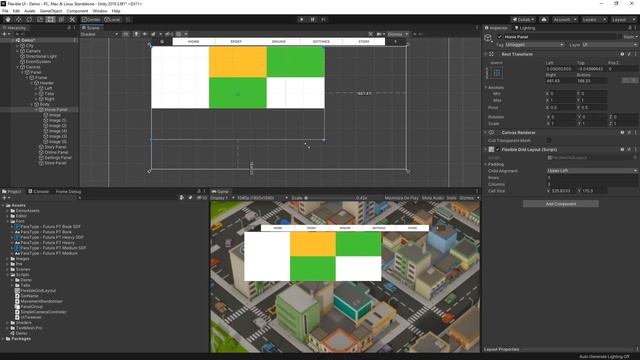Toggle Home Panel active checkbox in Inspector
Screen dimensions: 640x360
tap(499, 37)
